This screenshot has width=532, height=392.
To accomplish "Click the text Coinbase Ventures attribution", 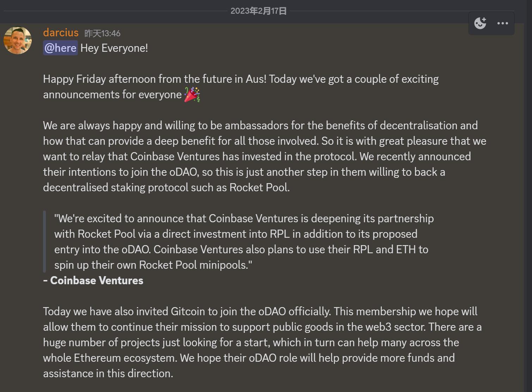I will tap(93, 280).
